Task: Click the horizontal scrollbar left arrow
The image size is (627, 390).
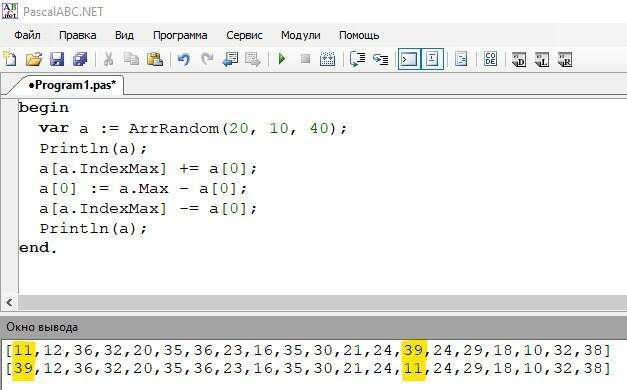Action: [x=10, y=302]
